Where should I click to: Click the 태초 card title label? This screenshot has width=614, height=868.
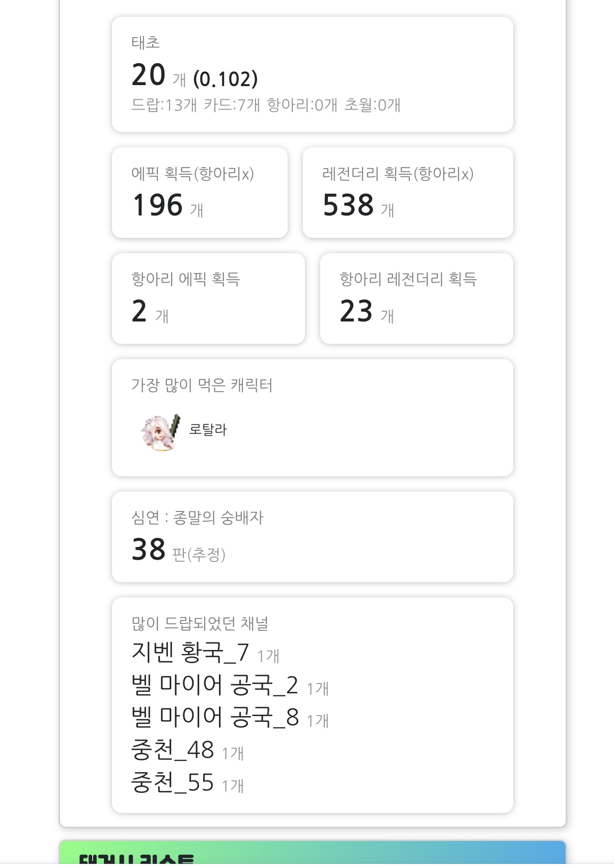(x=146, y=42)
